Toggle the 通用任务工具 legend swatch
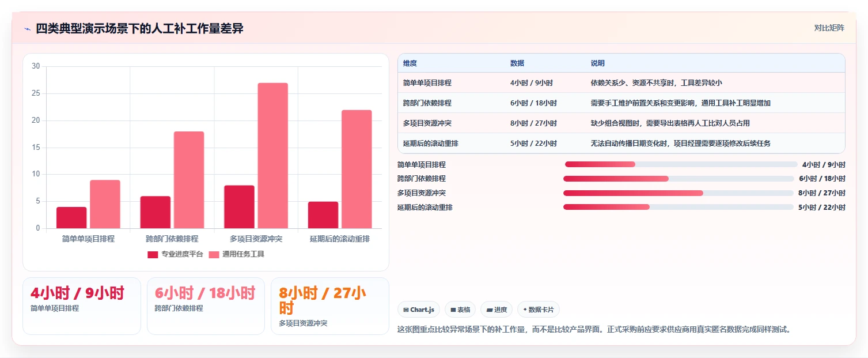This screenshot has width=868, height=358. coord(214,254)
